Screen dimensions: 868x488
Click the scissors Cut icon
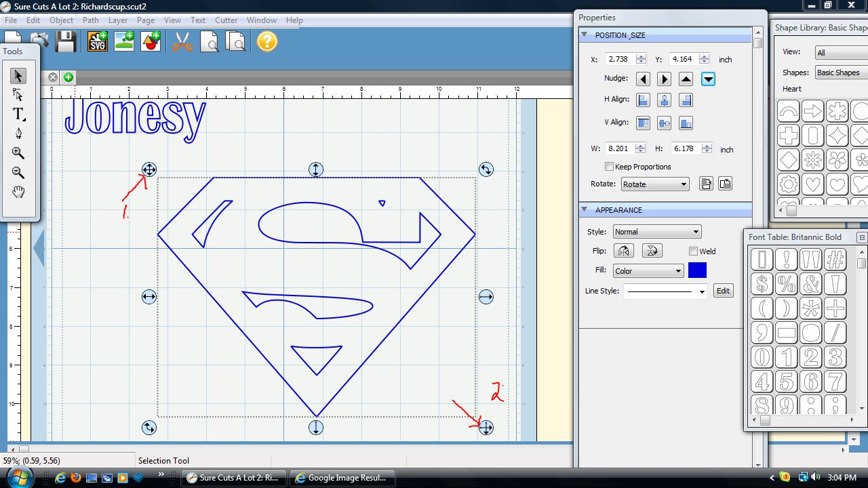182,42
